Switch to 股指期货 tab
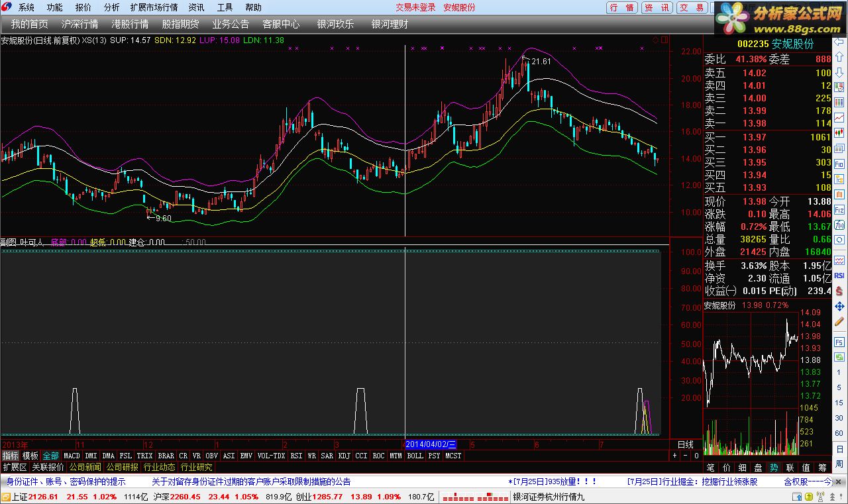The image size is (848, 504). (x=180, y=24)
